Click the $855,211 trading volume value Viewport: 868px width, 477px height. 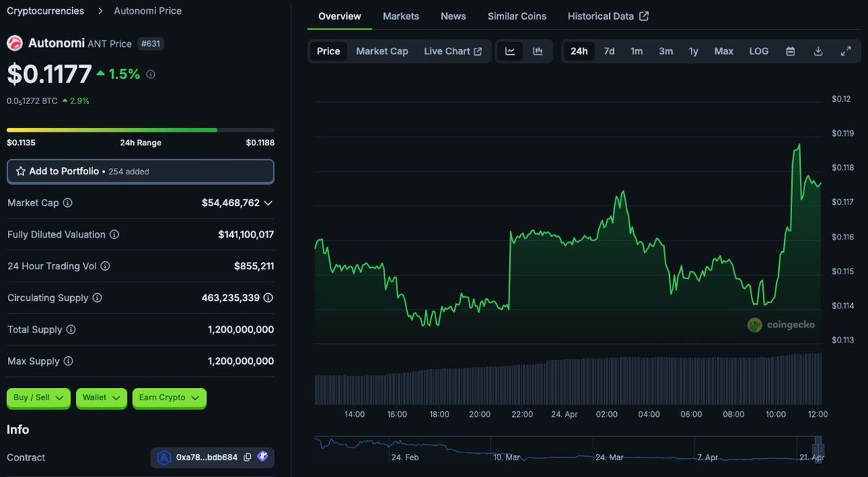(254, 266)
